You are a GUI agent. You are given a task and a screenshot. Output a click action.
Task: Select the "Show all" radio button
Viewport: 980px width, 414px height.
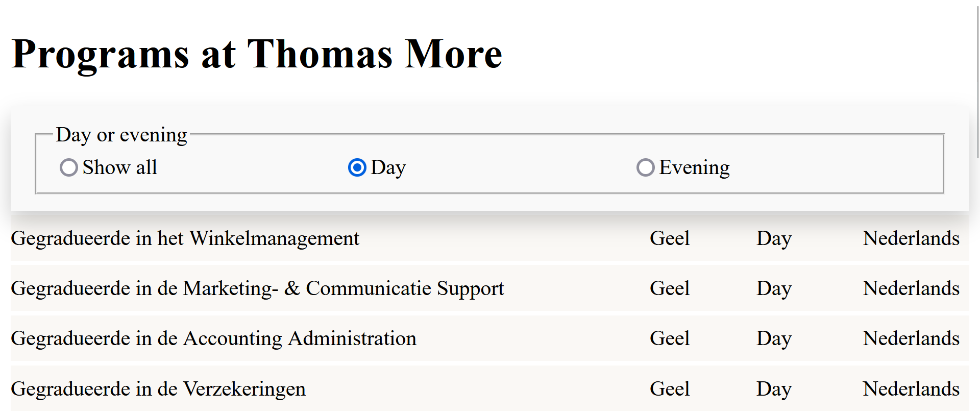click(69, 167)
